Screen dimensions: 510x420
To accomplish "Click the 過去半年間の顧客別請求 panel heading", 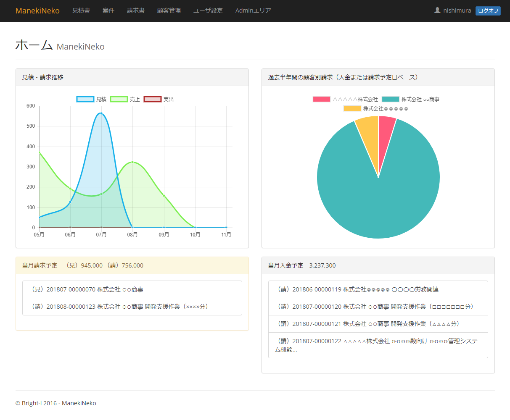I will pos(378,77).
